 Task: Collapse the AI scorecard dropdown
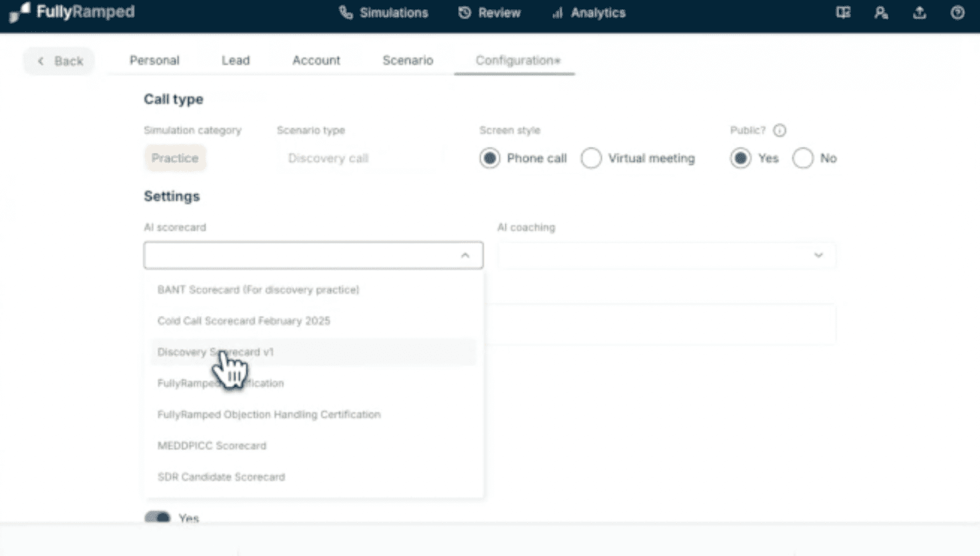pos(465,255)
